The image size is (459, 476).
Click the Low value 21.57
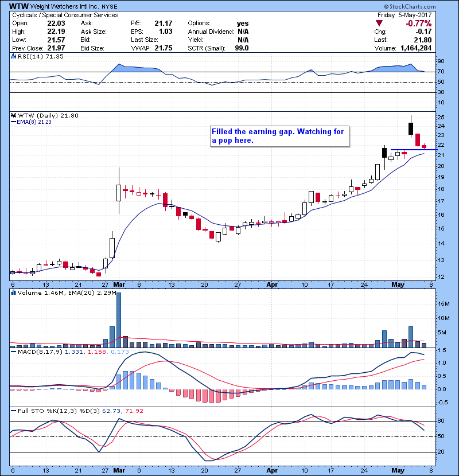click(x=56, y=40)
